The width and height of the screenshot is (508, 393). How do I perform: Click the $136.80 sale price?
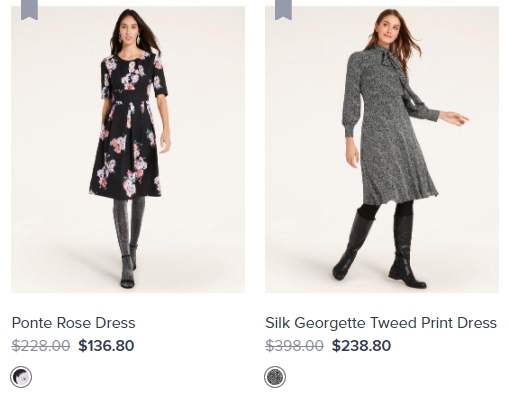coord(106,346)
